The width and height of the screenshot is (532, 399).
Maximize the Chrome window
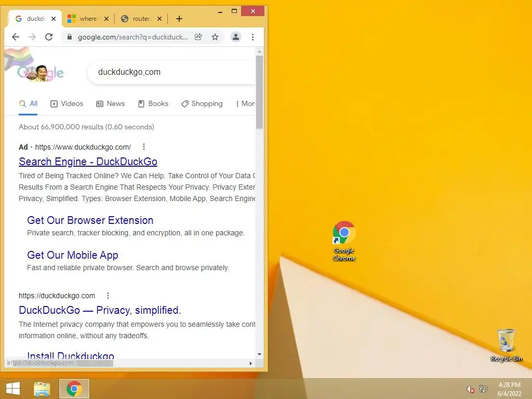[234, 11]
